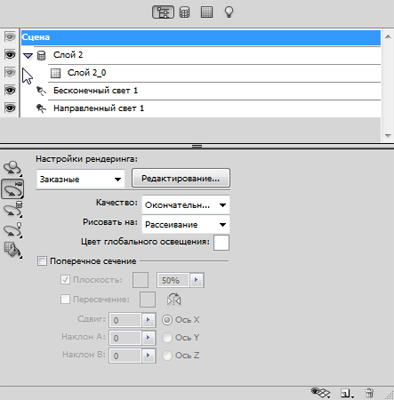Select the 3D material paint bucket tool

click(13, 250)
